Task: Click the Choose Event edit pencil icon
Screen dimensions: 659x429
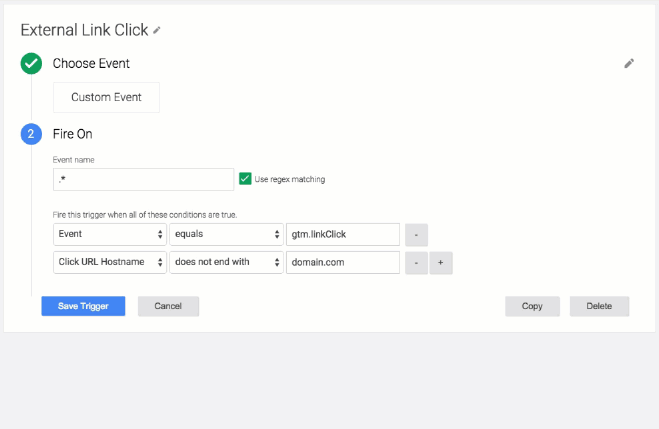Action: (x=629, y=63)
